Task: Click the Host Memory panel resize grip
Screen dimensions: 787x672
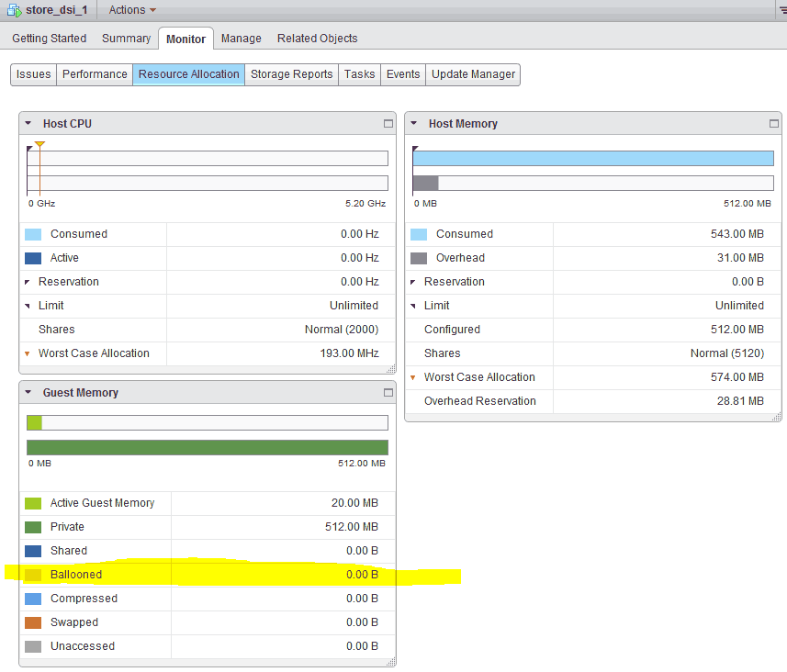Action: (x=777, y=417)
